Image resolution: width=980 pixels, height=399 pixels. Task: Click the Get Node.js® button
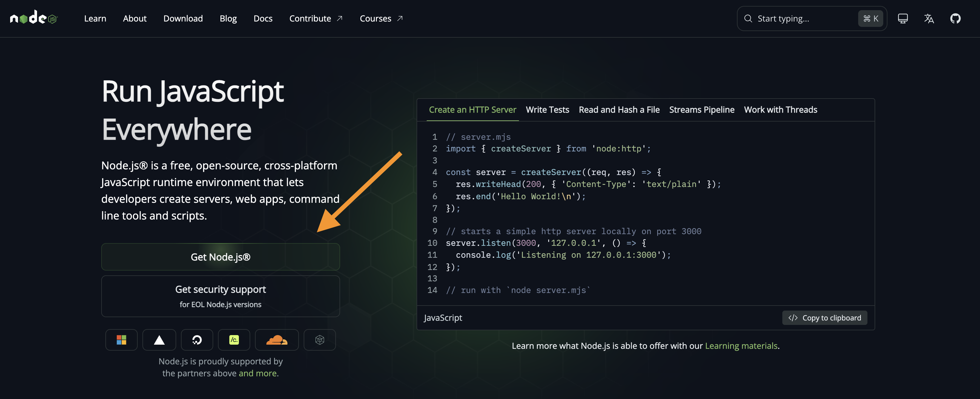[x=220, y=257]
